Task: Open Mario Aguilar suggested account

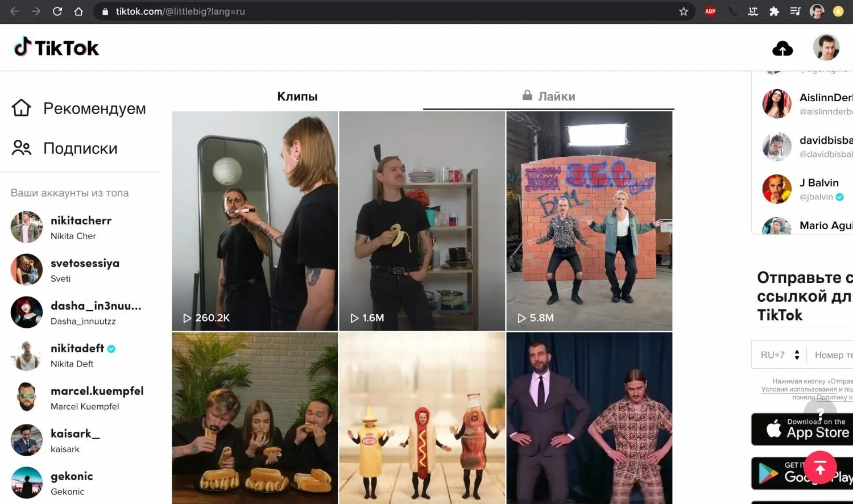Action: point(808,226)
